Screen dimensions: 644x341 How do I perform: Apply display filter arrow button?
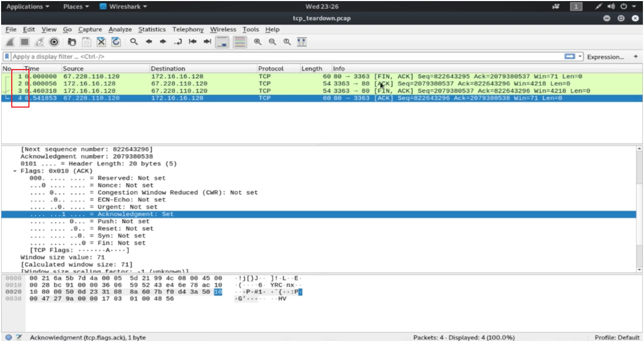570,56
